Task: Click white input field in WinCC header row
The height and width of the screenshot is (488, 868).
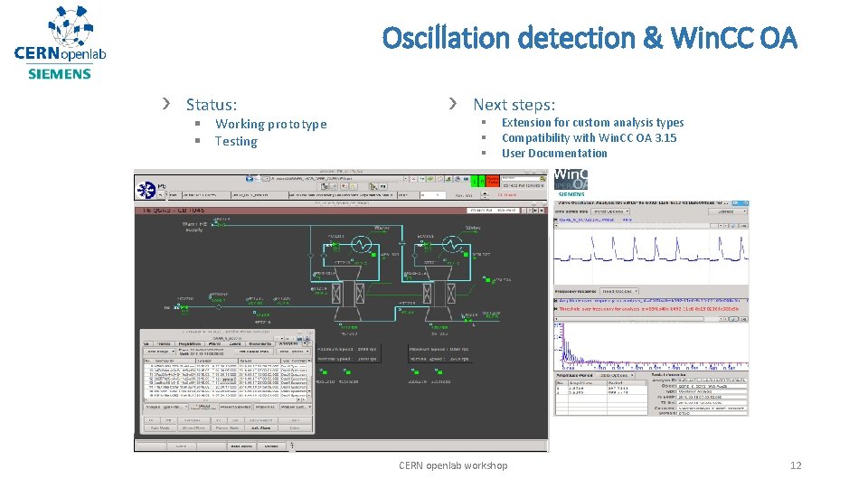Action: click(x=432, y=195)
